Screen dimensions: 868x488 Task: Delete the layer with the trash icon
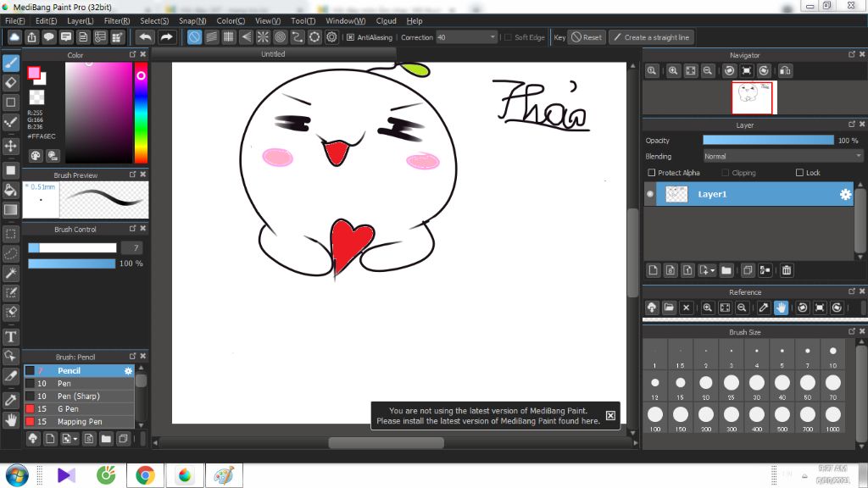click(x=787, y=270)
